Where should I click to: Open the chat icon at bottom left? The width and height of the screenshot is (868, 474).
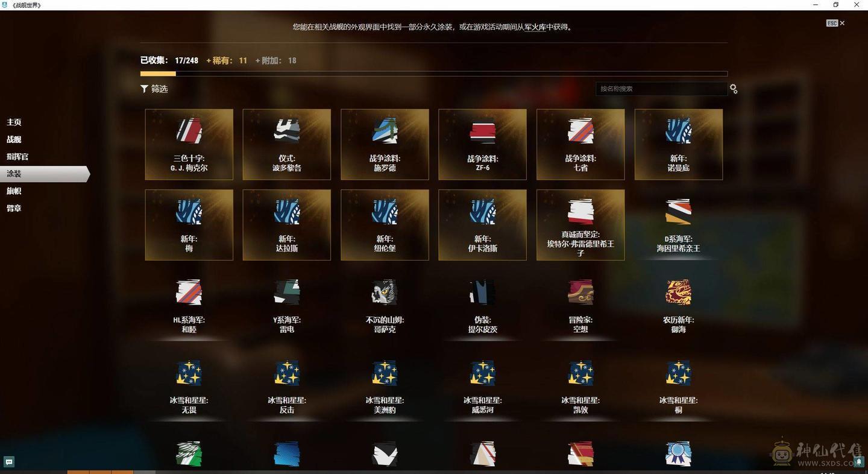pos(9,462)
